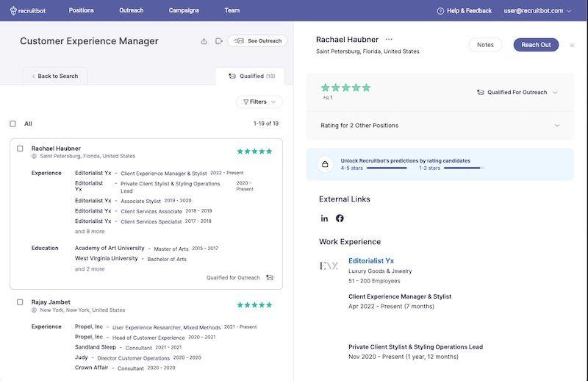The width and height of the screenshot is (588, 381).
Task: Click 'Client Services Specialist 2017 - 2018' row
Action: point(143,221)
